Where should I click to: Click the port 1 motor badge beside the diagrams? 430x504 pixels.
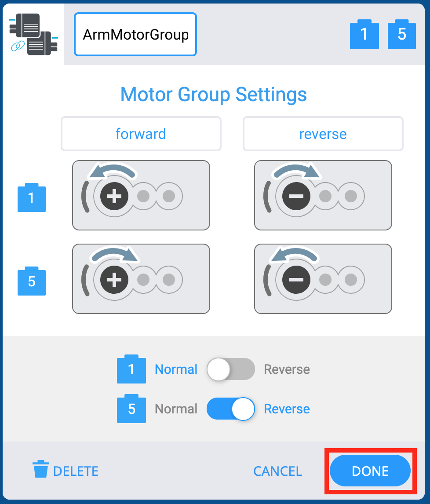coord(31,197)
